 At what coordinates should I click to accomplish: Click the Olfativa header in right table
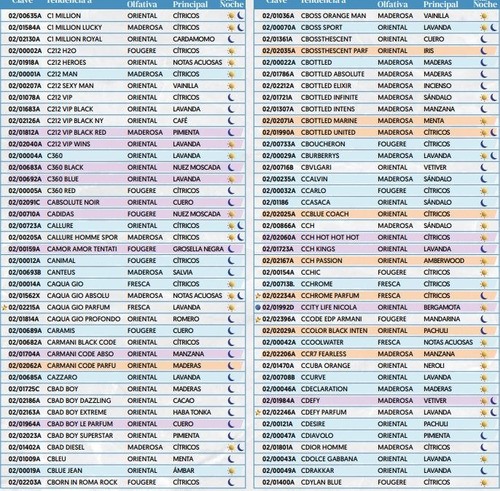[392, 4]
